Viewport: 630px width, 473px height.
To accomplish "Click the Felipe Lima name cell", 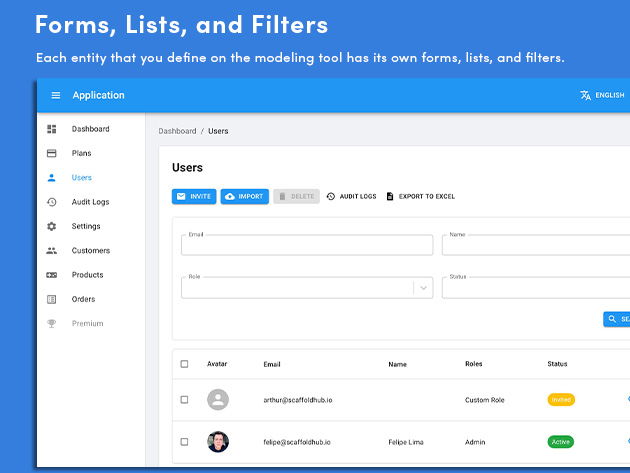I will pyautogui.click(x=406, y=442).
